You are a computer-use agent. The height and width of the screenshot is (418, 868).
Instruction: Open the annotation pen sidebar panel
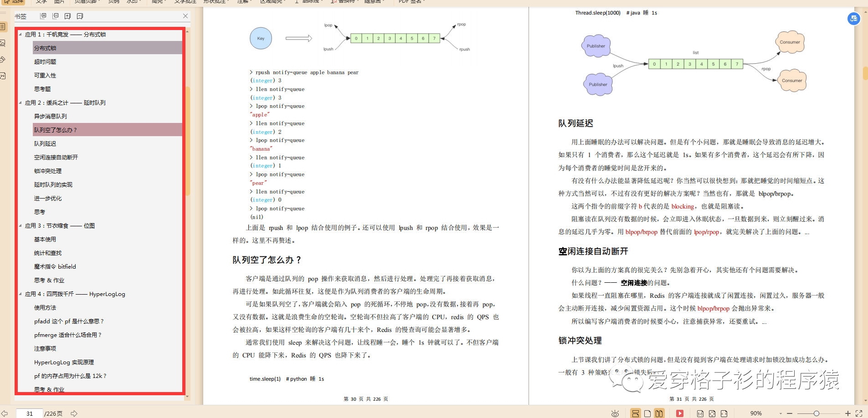tap(3, 59)
